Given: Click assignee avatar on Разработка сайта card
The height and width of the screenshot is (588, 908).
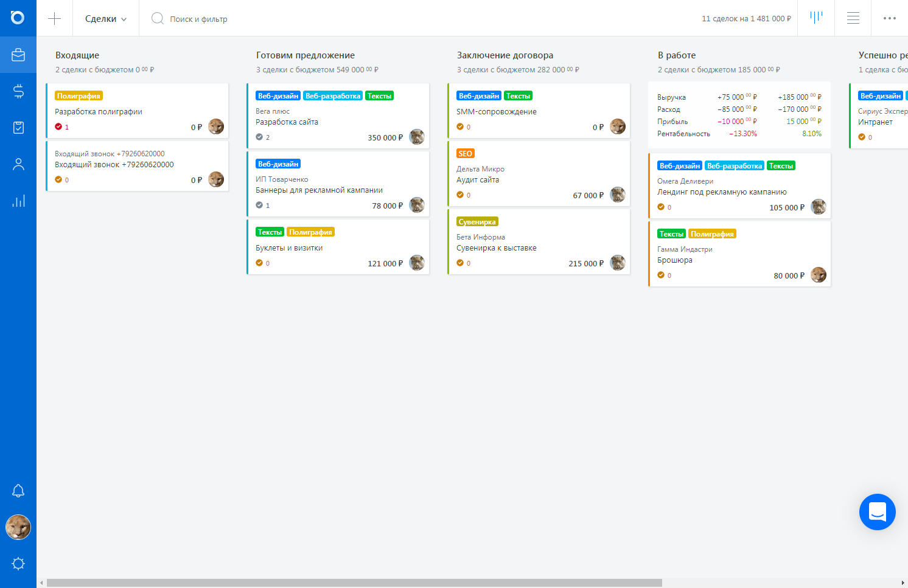Looking at the screenshot, I should (x=417, y=137).
